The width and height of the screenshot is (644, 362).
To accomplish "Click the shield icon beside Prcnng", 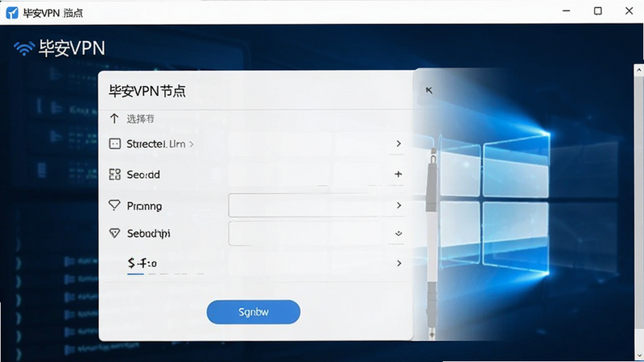I will pos(114,205).
